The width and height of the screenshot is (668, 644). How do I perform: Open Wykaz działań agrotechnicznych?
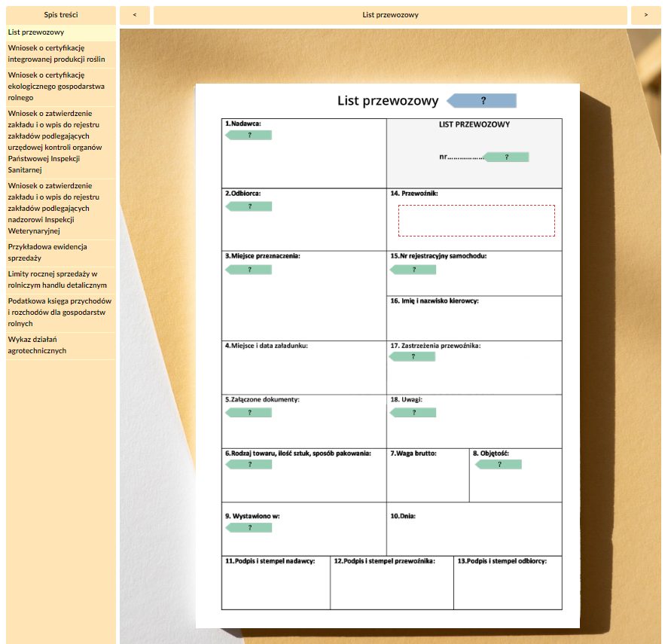61,345
